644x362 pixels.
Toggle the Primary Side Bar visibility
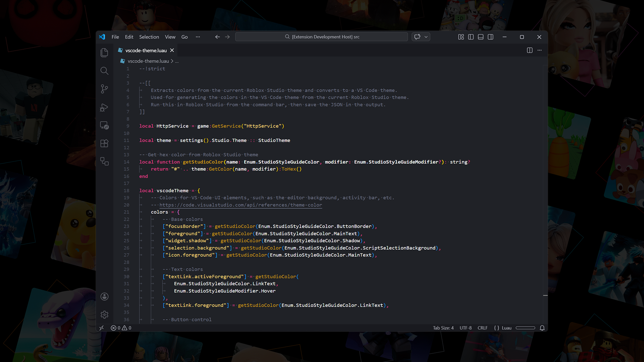click(x=471, y=37)
